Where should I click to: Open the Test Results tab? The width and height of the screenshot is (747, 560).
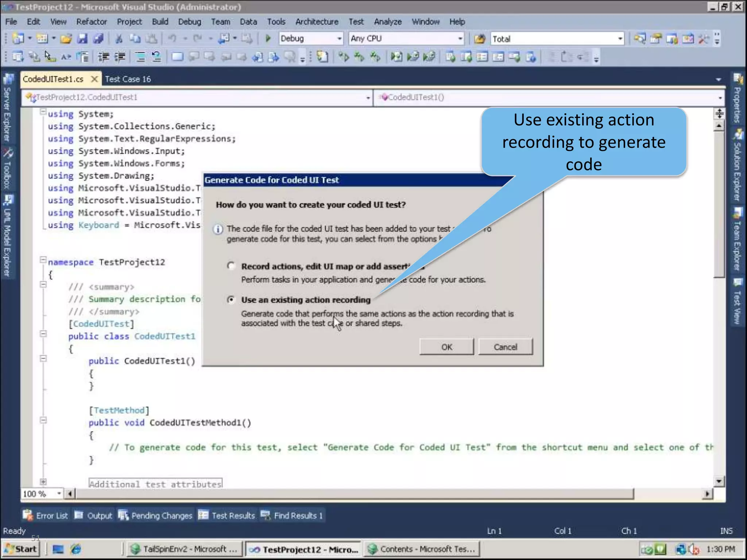(226, 516)
